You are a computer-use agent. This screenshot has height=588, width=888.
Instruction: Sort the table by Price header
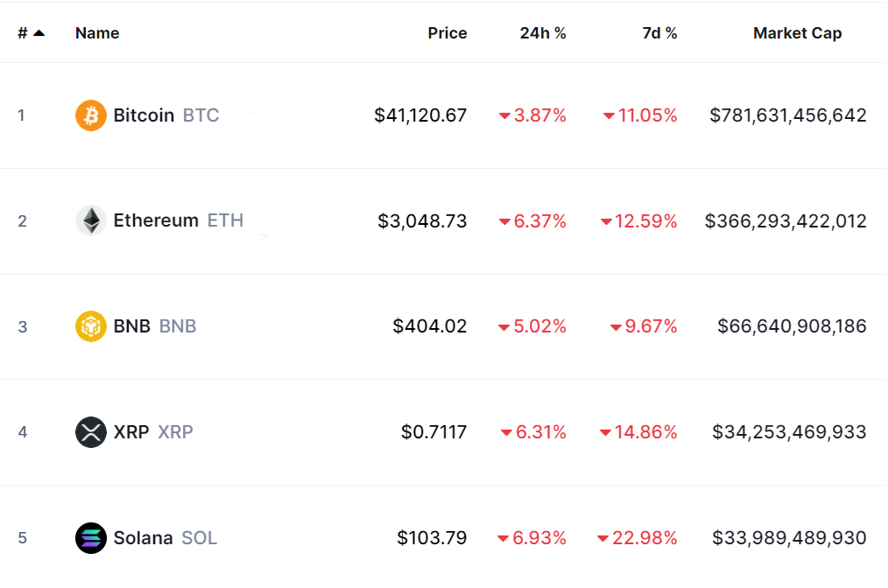coord(447,33)
